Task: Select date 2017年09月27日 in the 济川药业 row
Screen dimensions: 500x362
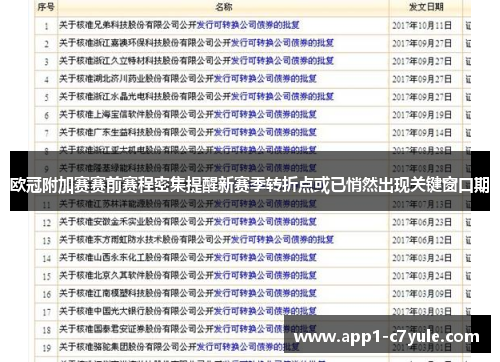Action: point(422,80)
